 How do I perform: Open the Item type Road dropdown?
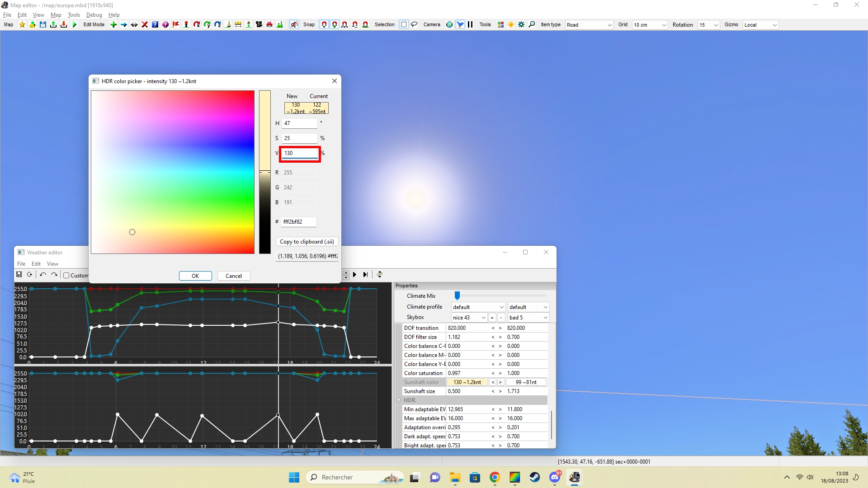[x=590, y=25]
